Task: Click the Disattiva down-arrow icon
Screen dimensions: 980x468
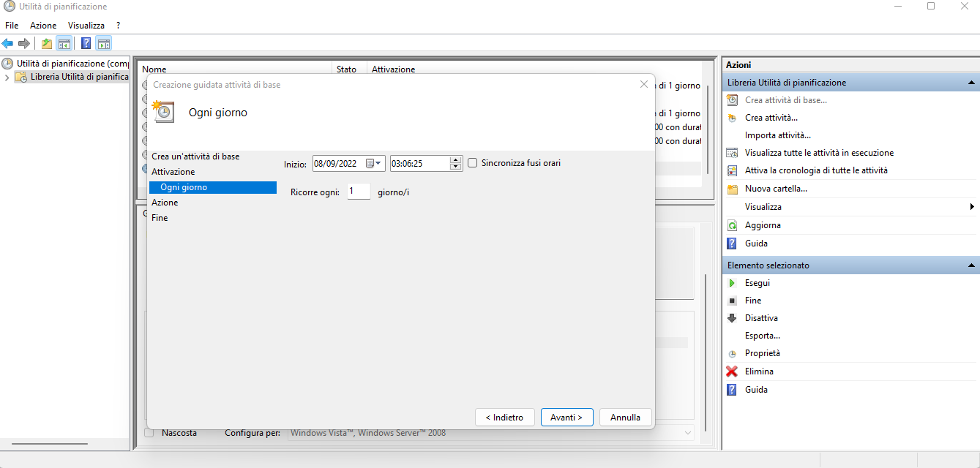Action: [x=731, y=318]
